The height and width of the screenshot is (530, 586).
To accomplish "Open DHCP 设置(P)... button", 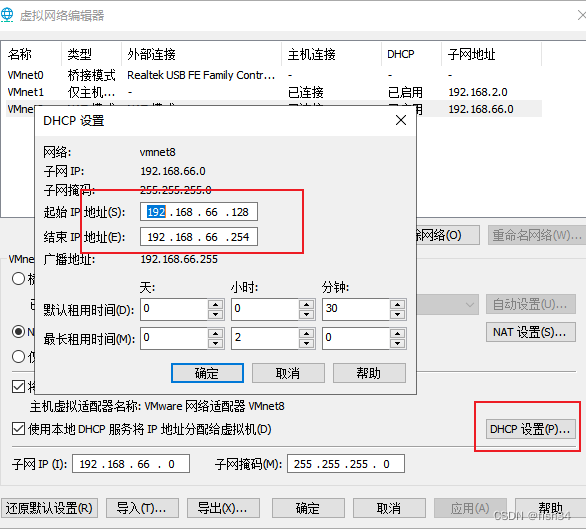I will pos(530,429).
